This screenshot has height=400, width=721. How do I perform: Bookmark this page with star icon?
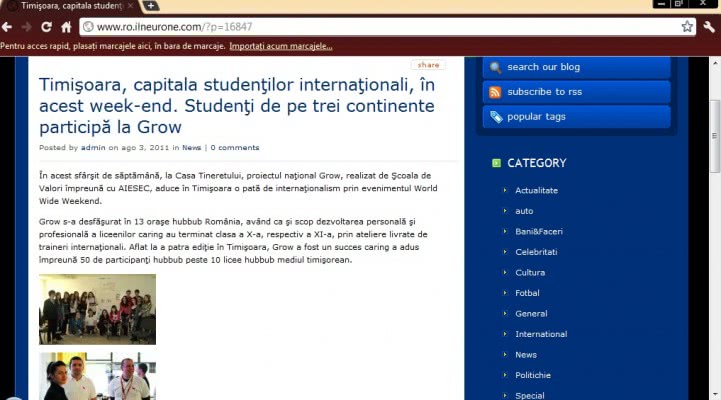click(x=687, y=27)
